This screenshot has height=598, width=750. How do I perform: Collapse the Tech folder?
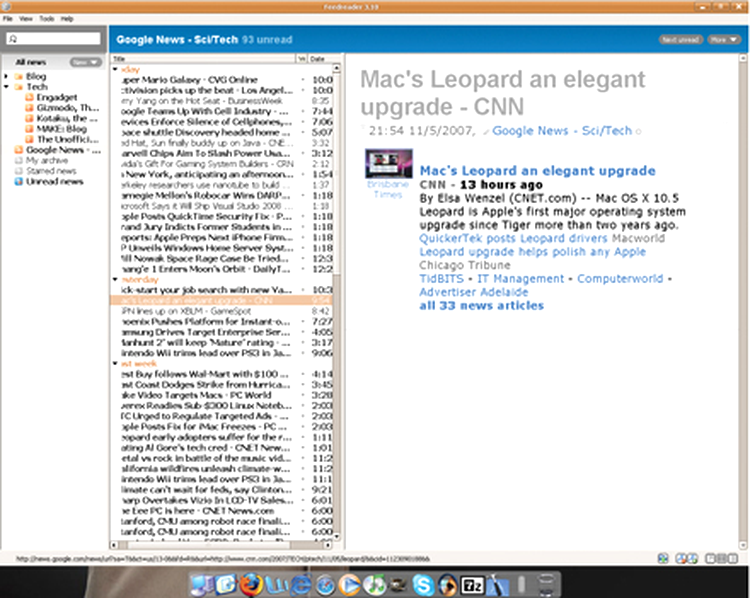coord(6,87)
